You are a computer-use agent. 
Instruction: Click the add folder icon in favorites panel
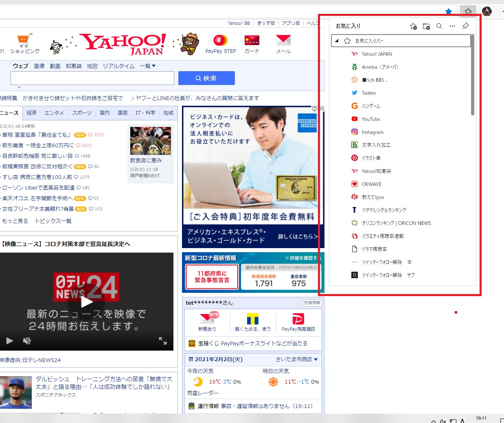click(426, 26)
